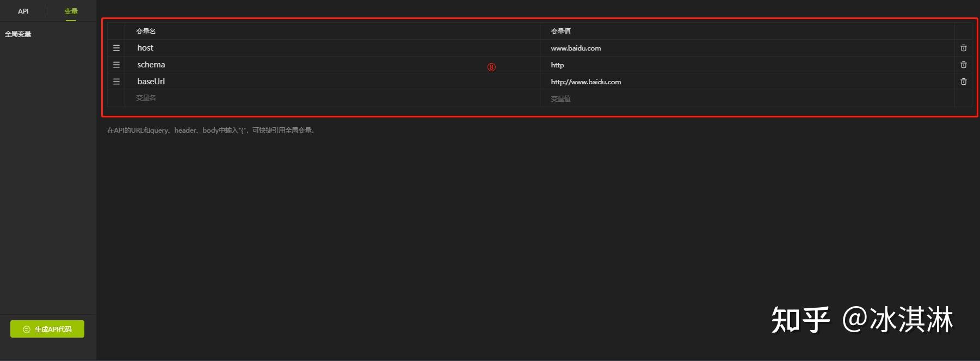980x361 pixels.
Task: Edit the www.baidu.com value cell
Action: tap(747, 48)
